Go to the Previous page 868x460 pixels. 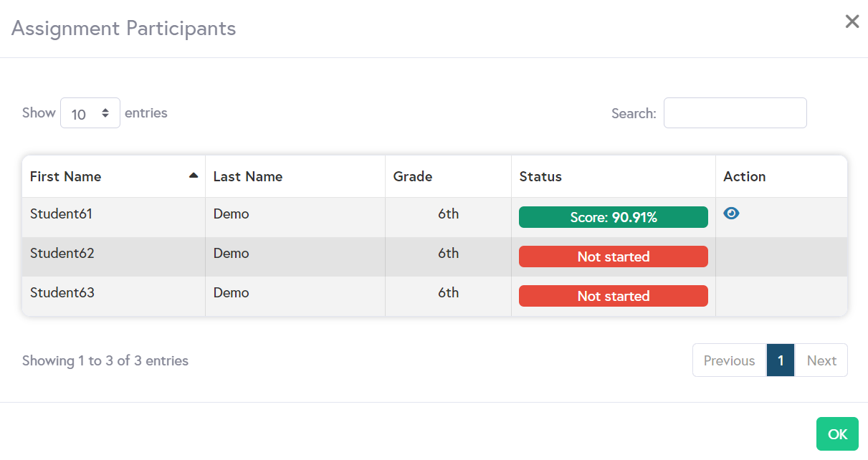729,360
